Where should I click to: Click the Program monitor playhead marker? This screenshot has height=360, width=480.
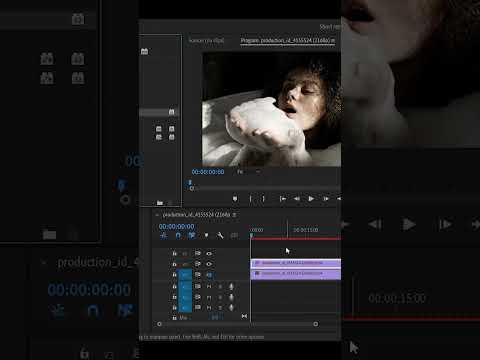click(x=190, y=183)
